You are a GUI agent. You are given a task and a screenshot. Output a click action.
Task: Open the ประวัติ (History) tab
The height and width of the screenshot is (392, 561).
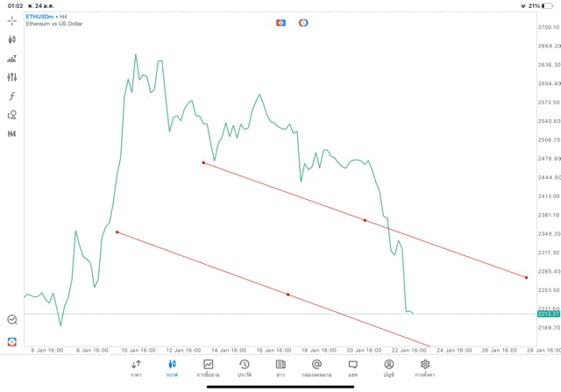click(x=244, y=367)
